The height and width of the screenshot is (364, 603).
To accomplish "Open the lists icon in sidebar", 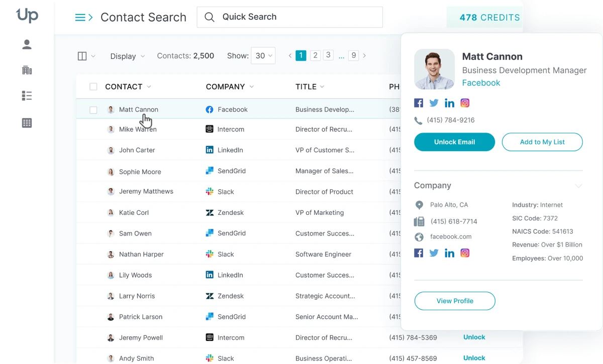I will click(27, 96).
